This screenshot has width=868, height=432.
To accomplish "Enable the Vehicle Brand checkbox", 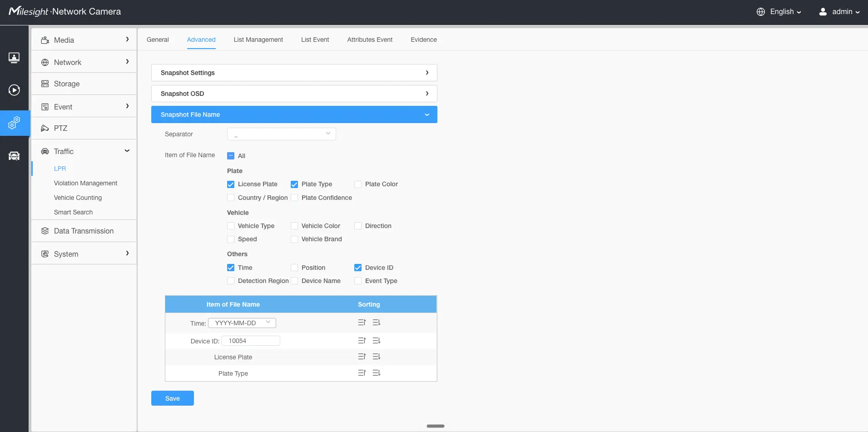I will coord(294,239).
